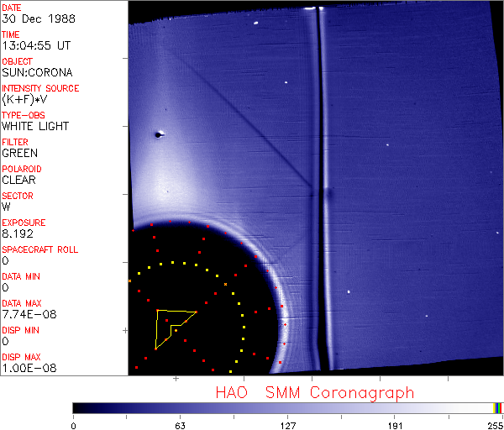
Task: Click the 0 label under the color bar
Action: click(74, 426)
